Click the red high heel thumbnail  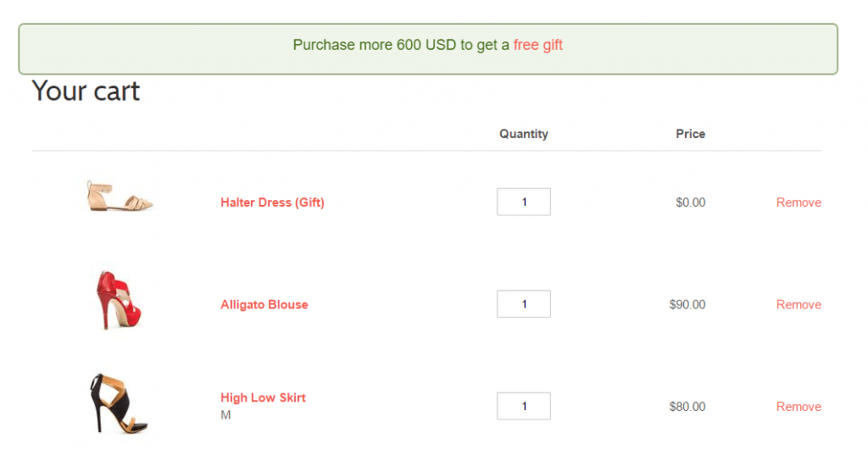pyautogui.click(x=119, y=300)
